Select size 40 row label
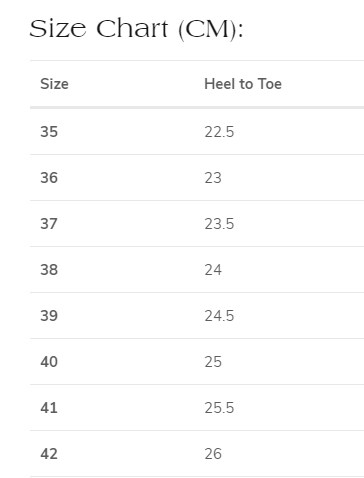 tap(49, 362)
